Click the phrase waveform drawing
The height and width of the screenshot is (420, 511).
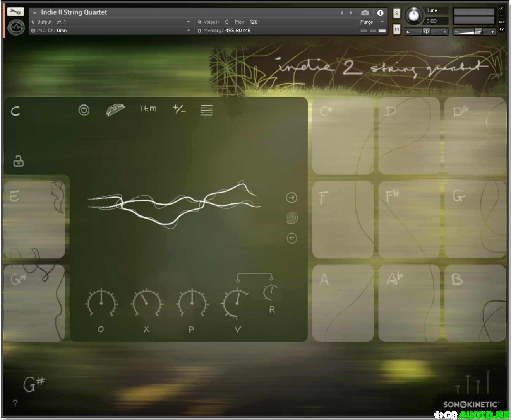pos(174,204)
